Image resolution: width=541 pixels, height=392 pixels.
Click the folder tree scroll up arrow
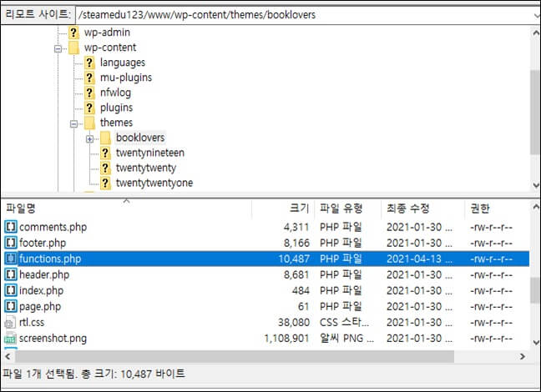(x=536, y=33)
